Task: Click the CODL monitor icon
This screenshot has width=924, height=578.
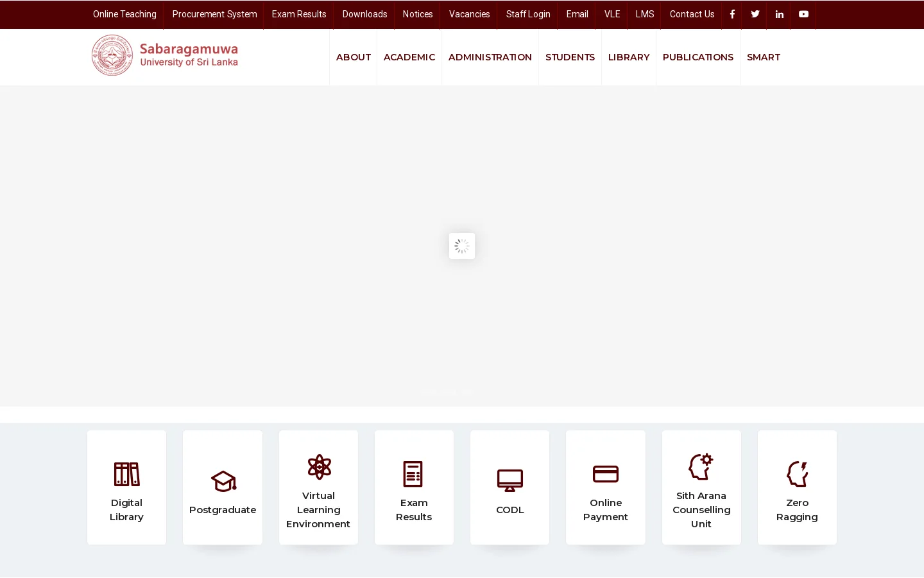Action: (x=510, y=480)
